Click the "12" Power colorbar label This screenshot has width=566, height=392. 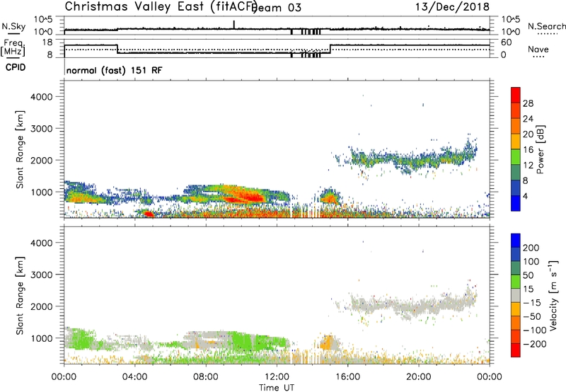click(x=528, y=166)
